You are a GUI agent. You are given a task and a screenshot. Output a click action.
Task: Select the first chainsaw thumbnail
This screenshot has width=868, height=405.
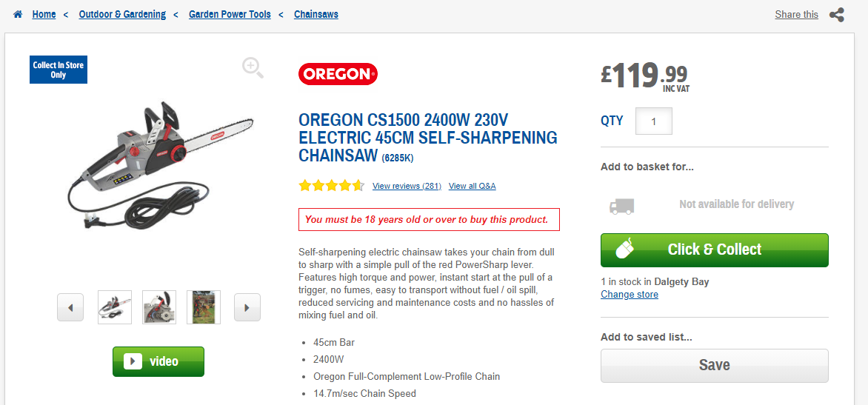click(x=115, y=307)
